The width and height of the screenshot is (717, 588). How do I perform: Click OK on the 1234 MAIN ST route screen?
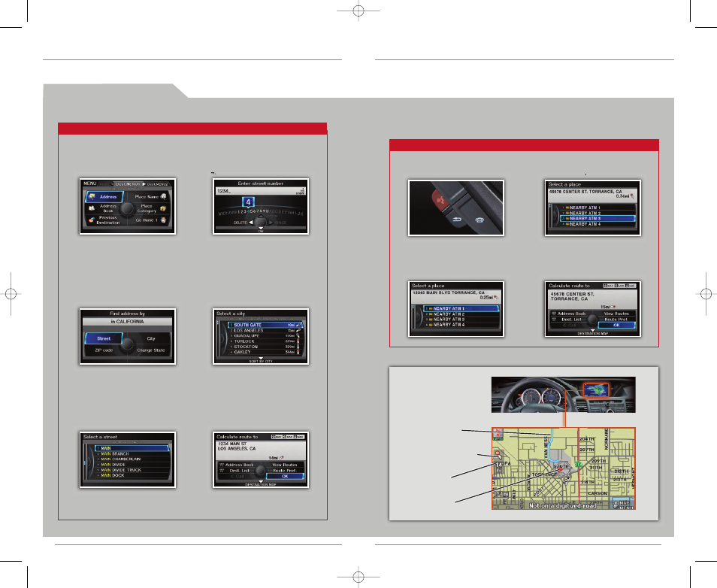pos(285,477)
